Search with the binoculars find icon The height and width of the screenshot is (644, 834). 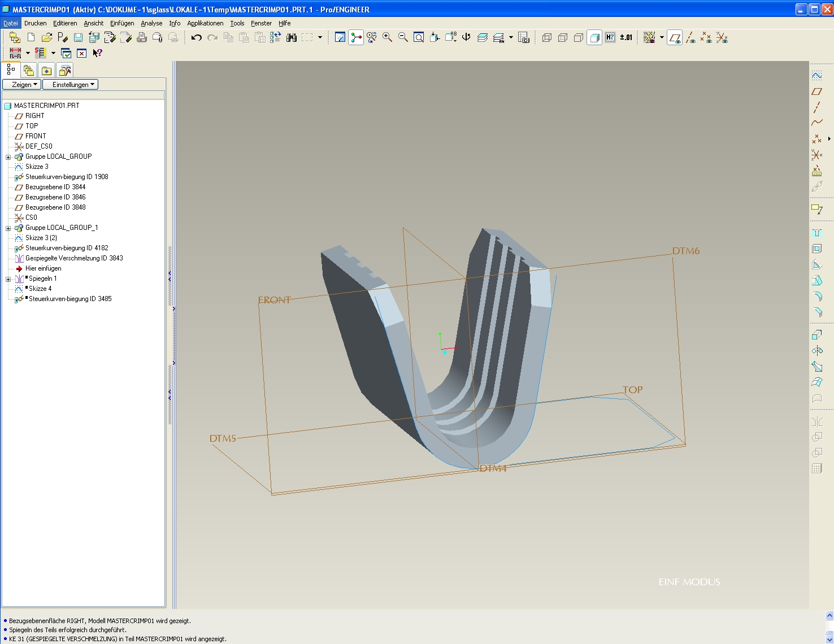[292, 37]
